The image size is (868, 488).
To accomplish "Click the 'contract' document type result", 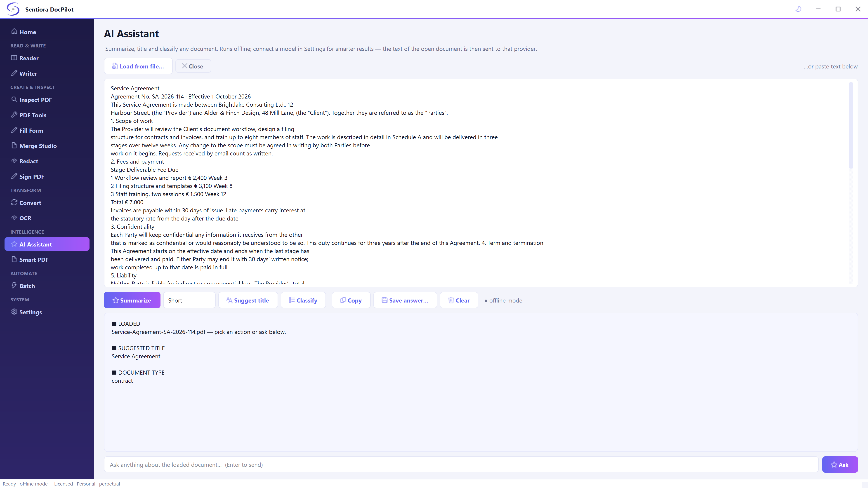I will click(x=122, y=380).
